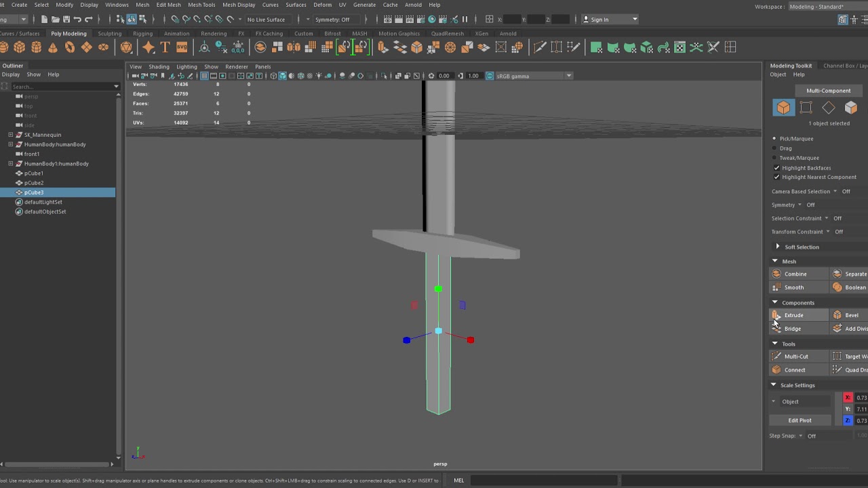Toggle the Highlight Backfaces checkbox
Screen dimensions: 868x488
point(776,167)
